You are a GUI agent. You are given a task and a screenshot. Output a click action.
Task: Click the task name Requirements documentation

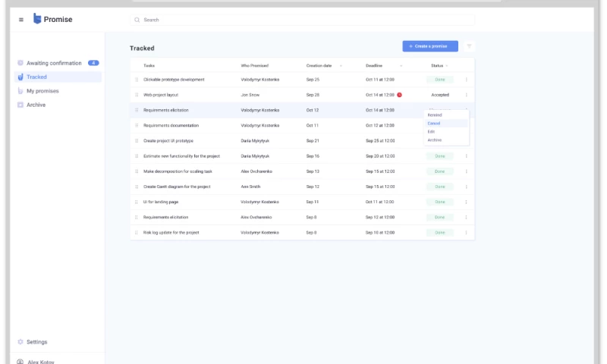tap(171, 125)
